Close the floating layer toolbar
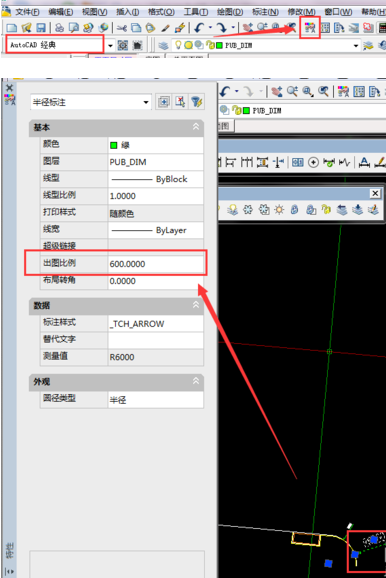This screenshot has width=386, height=578. tap(375, 193)
